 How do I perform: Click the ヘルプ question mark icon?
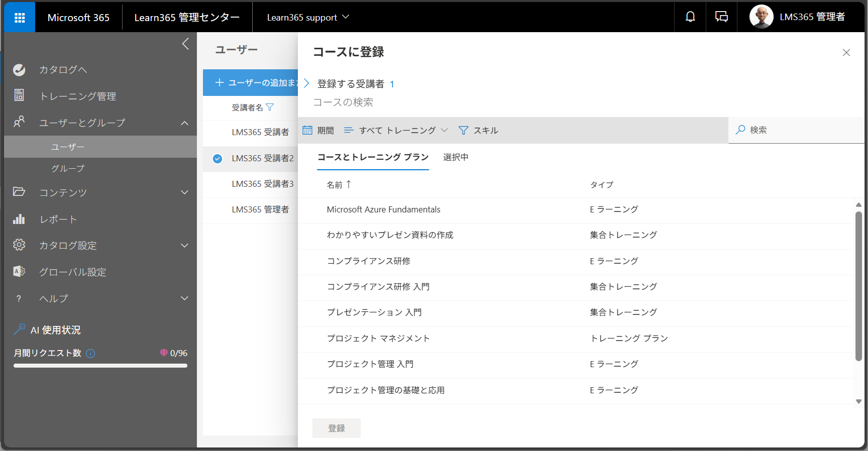point(19,299)
